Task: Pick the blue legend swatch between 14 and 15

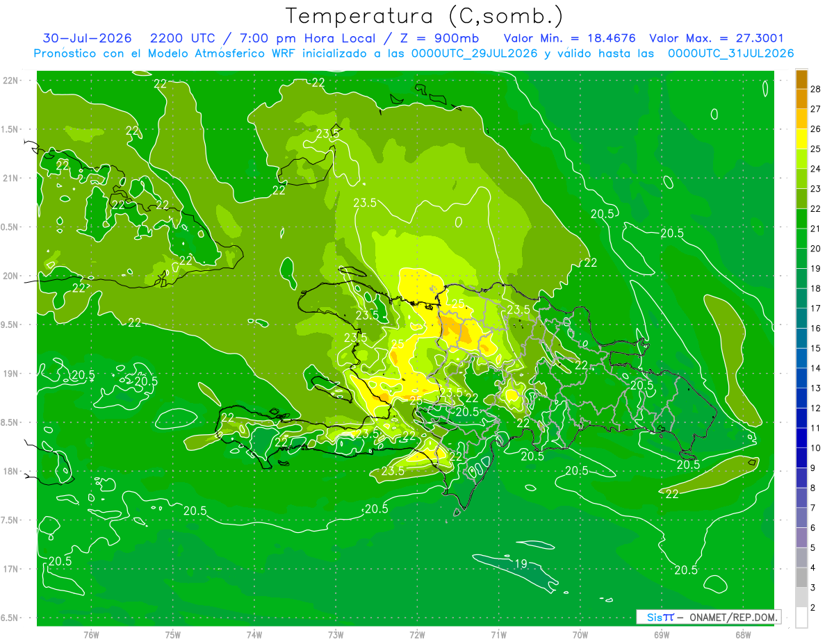Action: tap(801, 358)
